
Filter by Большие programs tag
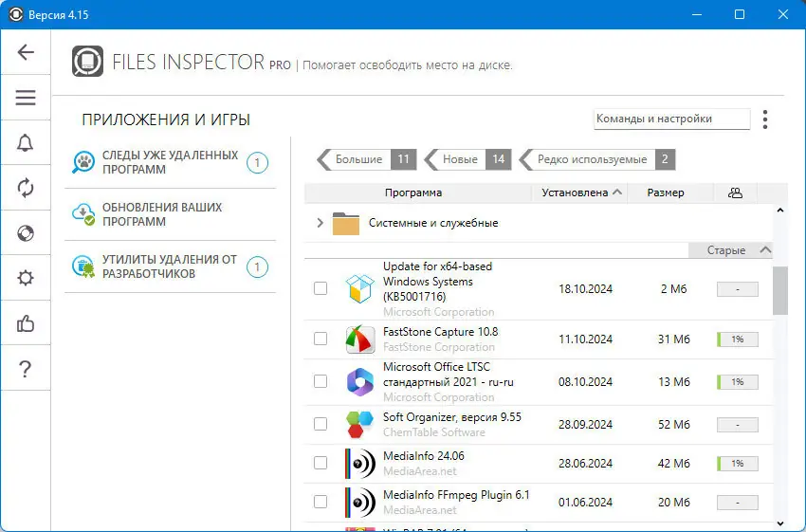(367, 159)
